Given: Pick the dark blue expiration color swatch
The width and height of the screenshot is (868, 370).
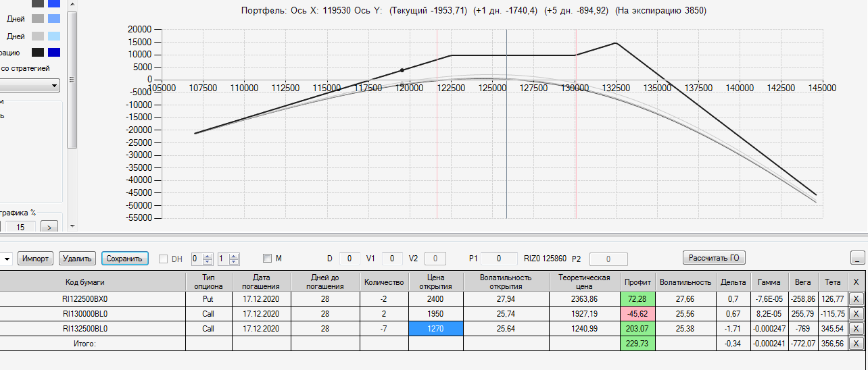Looking at the screenshot, I should pos(54,53).
